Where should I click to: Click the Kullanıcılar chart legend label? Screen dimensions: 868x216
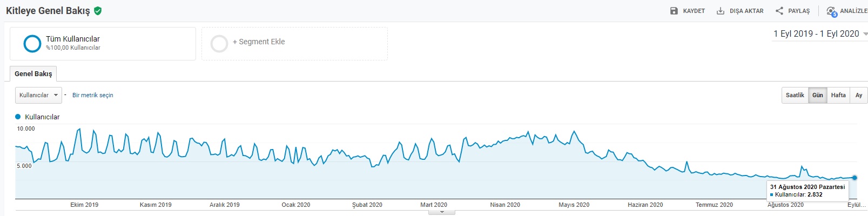click(x=42, y=117)
